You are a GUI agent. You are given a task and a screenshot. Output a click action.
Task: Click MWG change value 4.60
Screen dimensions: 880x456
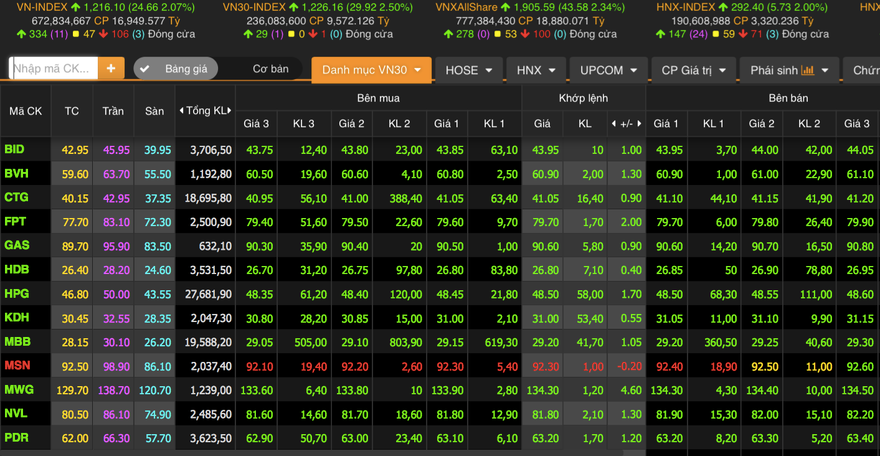631,390
